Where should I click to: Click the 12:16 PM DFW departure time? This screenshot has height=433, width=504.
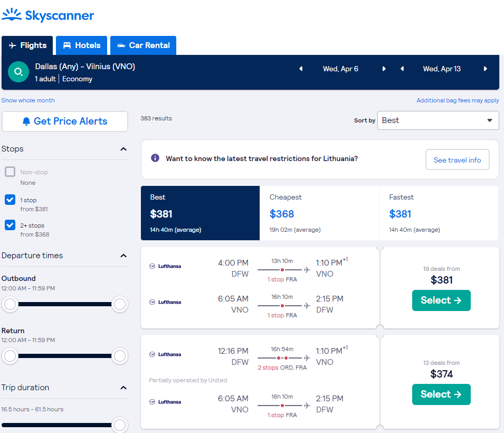tap(233, 351)
